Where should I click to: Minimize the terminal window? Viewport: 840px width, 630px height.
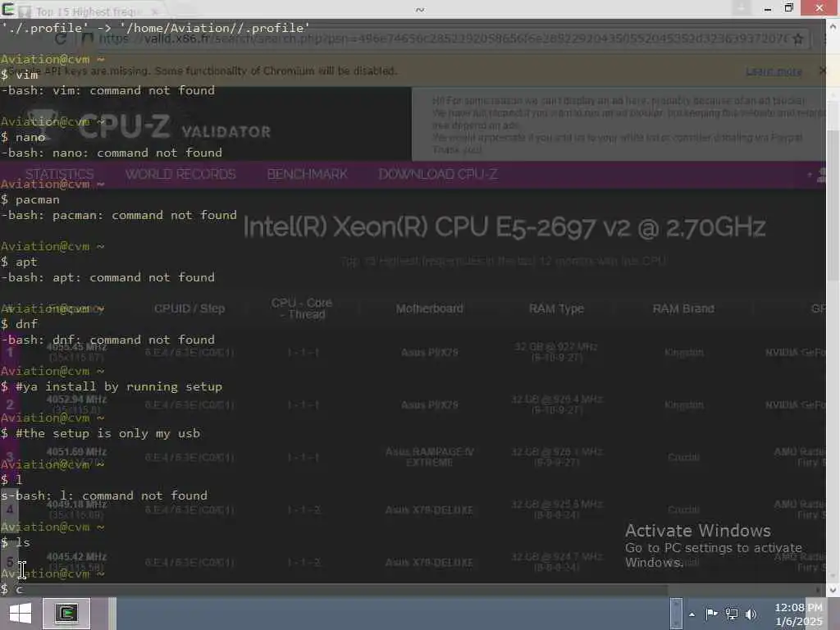pos(768,8)
